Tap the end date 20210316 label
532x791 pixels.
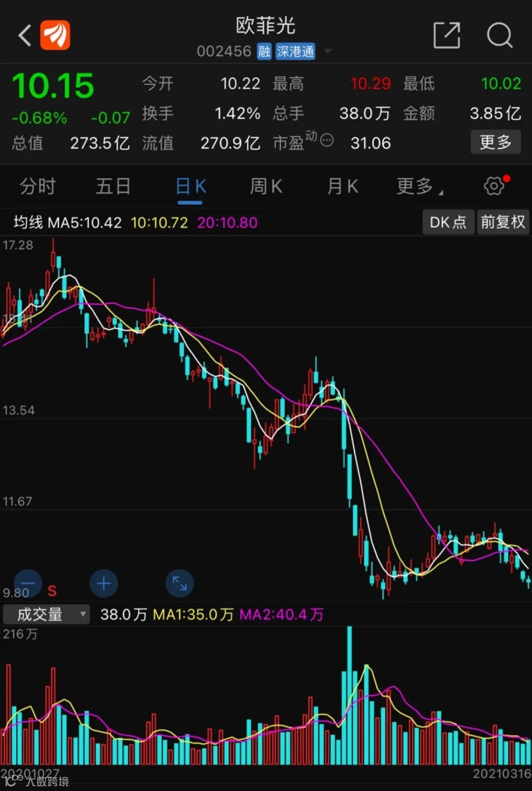(x=502, y=774)
